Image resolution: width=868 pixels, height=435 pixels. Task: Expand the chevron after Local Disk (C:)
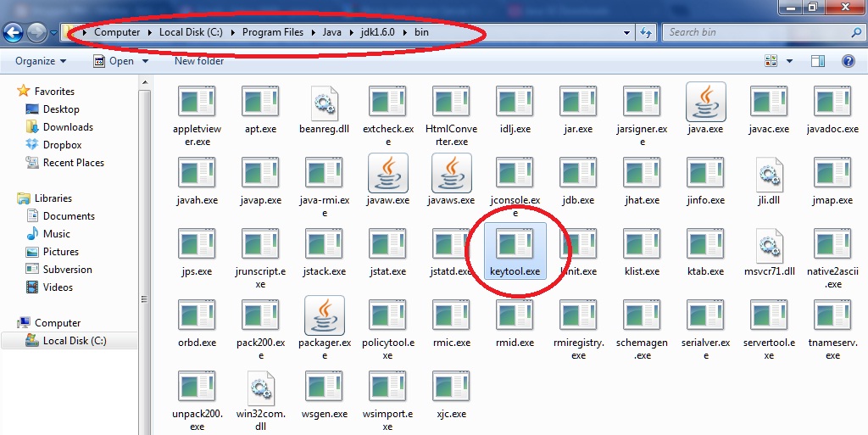click(232, 32)
